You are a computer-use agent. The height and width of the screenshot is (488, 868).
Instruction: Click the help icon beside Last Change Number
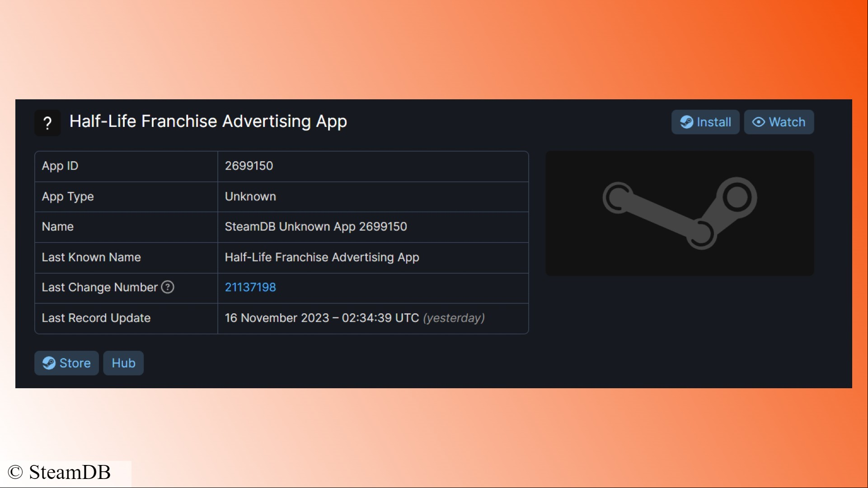[x=168, y=287]
